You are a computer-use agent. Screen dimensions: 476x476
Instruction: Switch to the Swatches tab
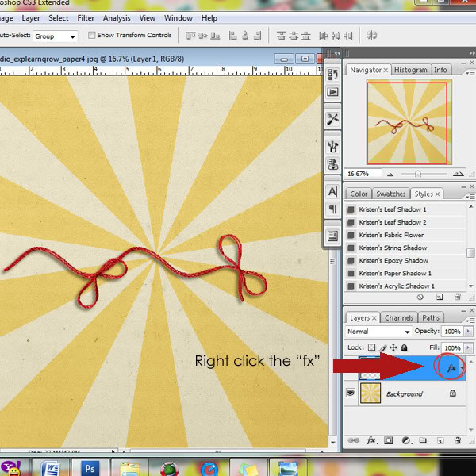[x=390, y=194]
